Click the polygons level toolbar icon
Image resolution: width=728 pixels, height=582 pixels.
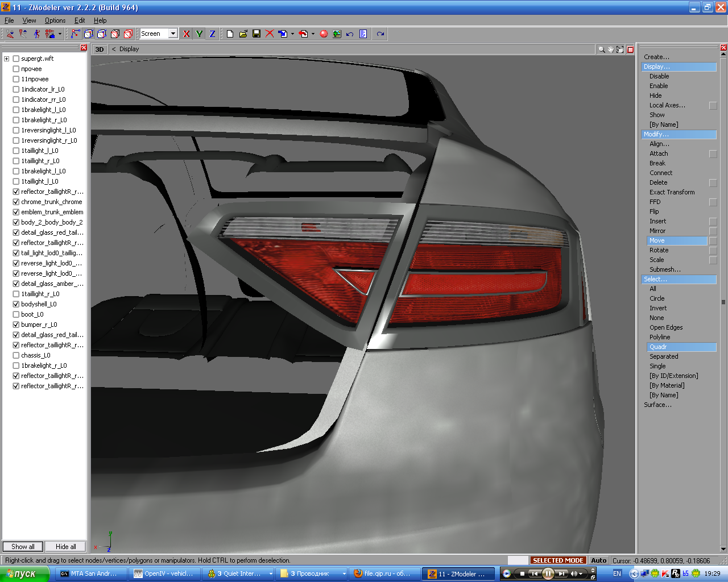coord(50,34)
